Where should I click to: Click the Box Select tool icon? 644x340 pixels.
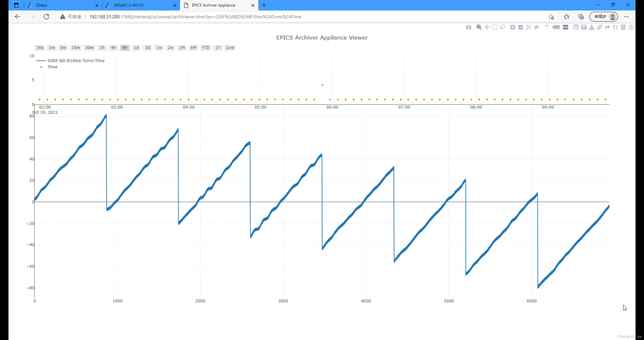(x=494, y=27)
